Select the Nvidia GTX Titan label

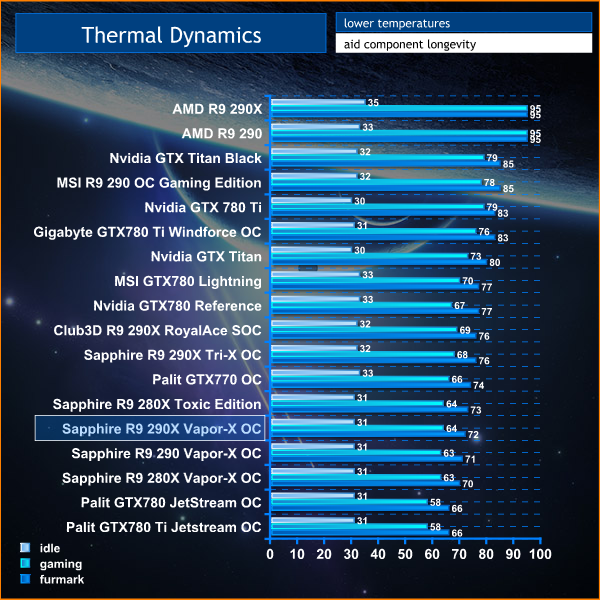point(206,256)
